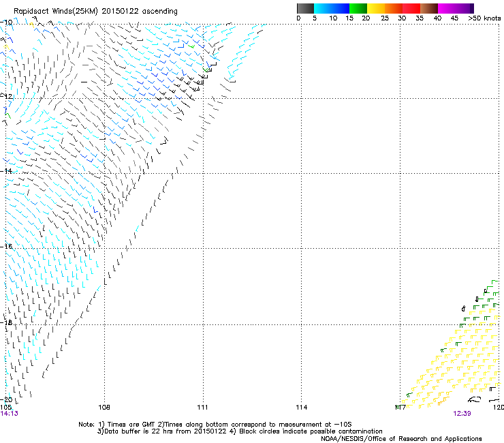Click the 108 longitude axis label

[104, 408]
